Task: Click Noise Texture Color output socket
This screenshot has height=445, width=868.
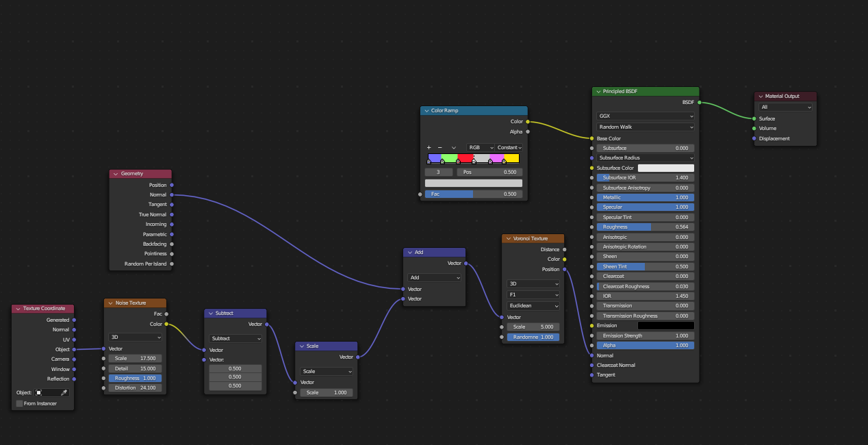Action: tap(166, 324)
